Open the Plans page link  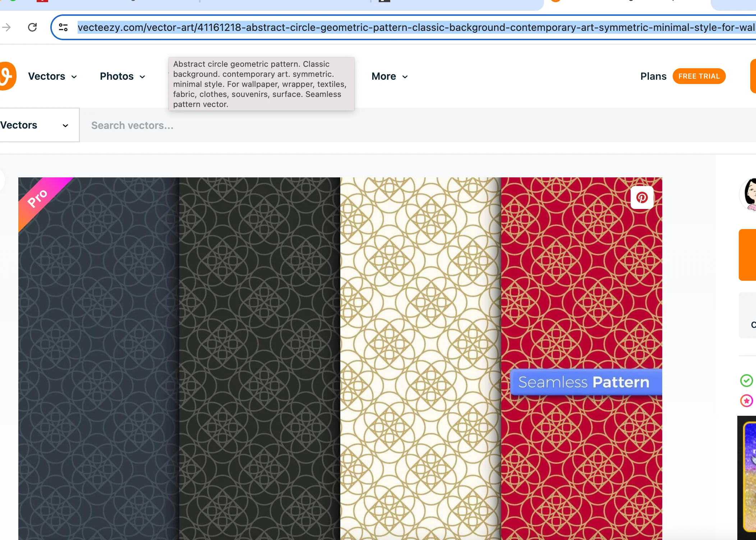click(x=653, y=76)
